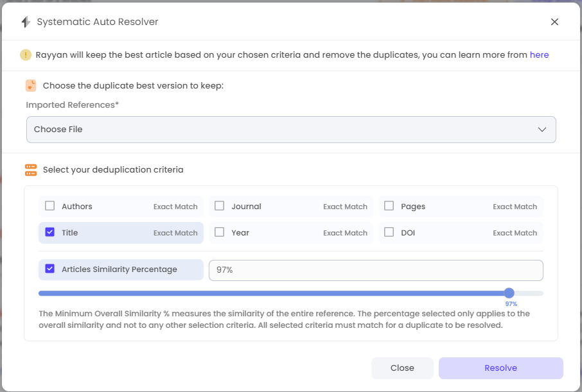The height and width of the screenshot is (392, 582).
Task: Uncheck the Title criterion
Action: click(x=49, y=232)
